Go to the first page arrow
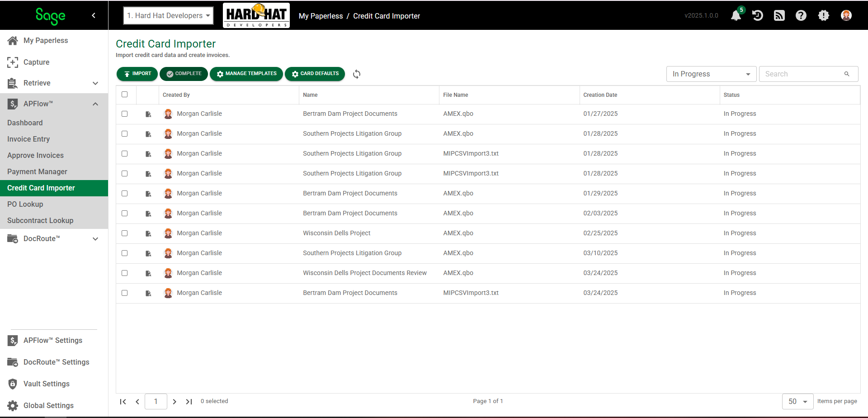 pos(123,402)
